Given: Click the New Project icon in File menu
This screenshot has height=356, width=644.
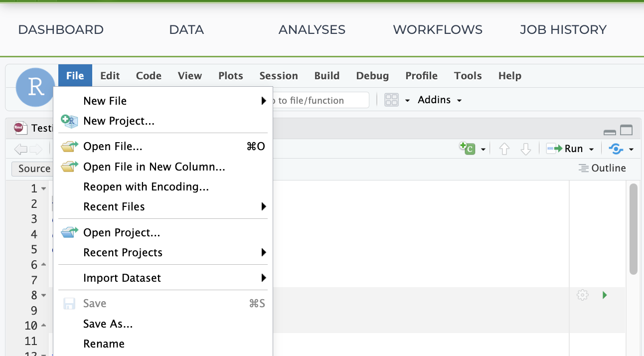Looking at the screenshot, I should [69, 121].
